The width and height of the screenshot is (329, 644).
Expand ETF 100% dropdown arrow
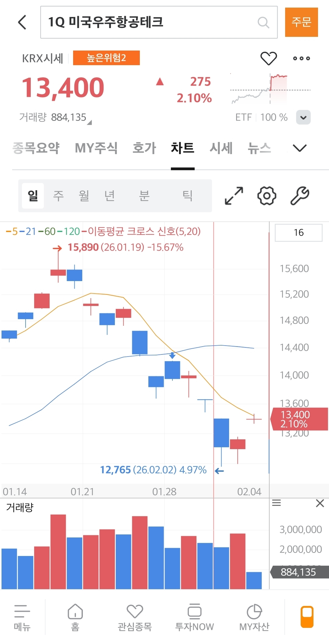point(303,117)
